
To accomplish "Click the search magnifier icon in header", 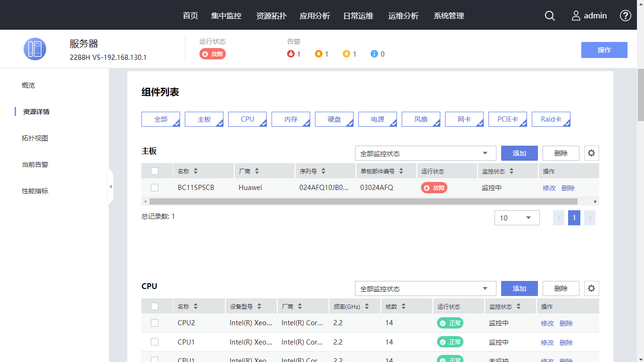I will (550, 16).
